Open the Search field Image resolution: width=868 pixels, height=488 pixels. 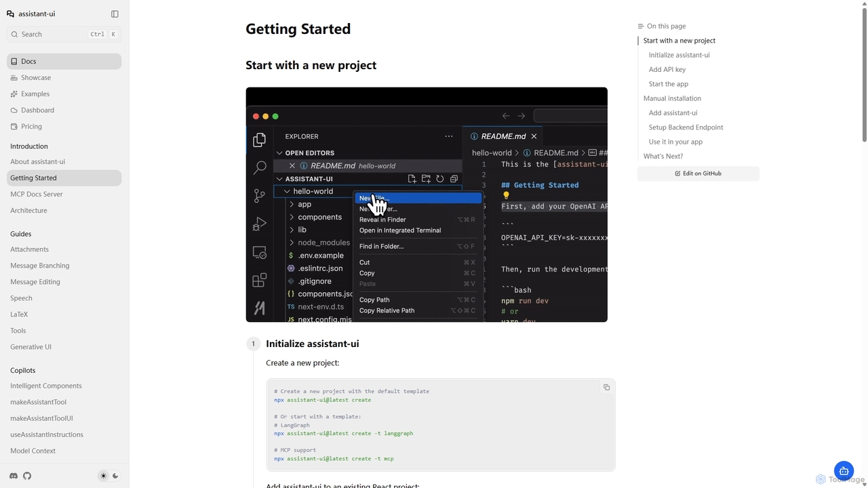(x=64, y=34)
